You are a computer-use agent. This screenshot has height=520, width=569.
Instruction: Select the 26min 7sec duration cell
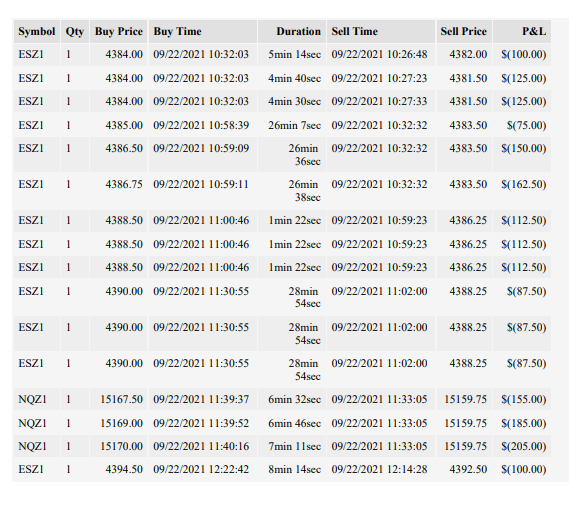(x=292, y=126)
